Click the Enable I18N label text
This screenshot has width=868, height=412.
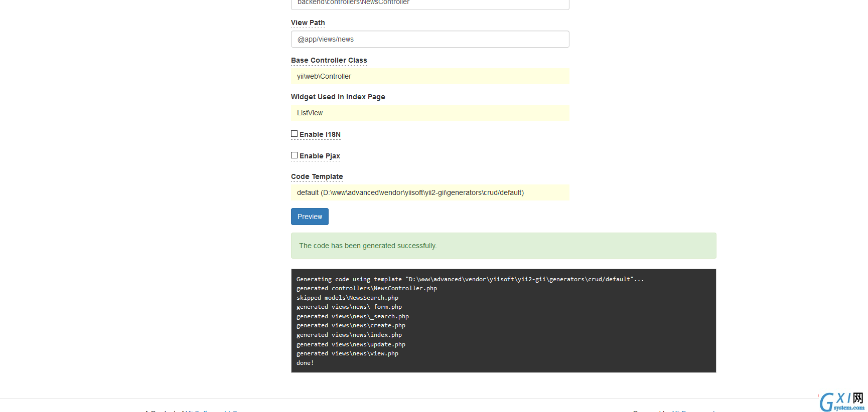(320, 134)
